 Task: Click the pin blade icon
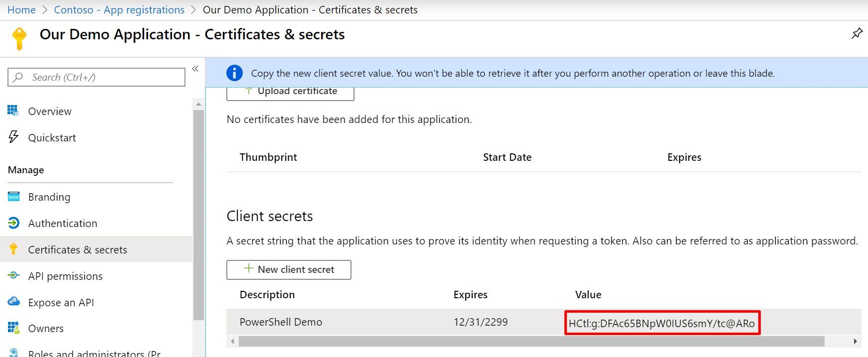(x=857, y=33)
